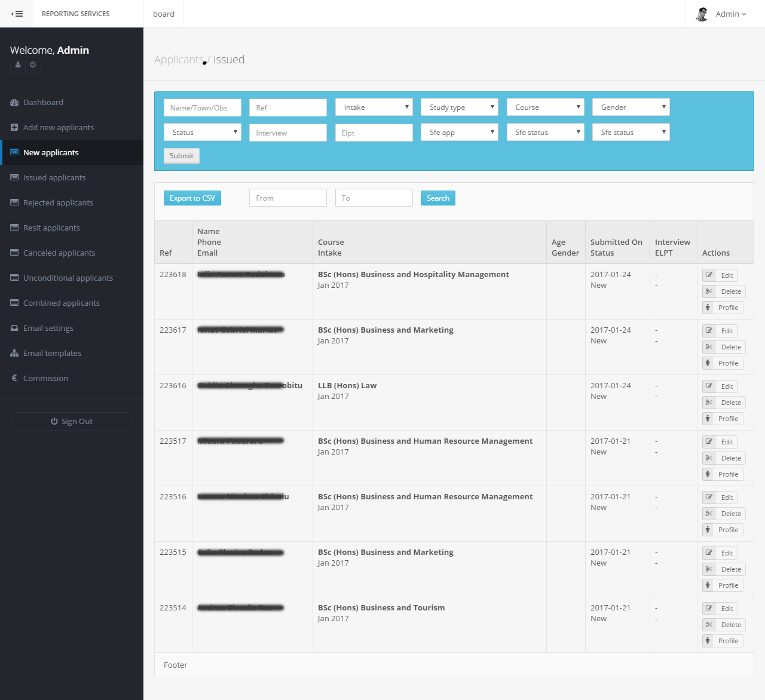Open the Issued applicants menu item
The image size is (765, 700).
click(x=54, y=178)
